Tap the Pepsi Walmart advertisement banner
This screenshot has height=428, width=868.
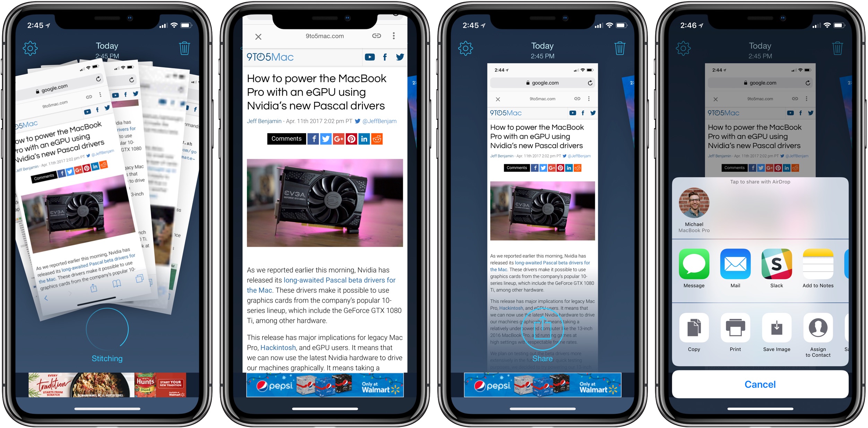(327, 387)
